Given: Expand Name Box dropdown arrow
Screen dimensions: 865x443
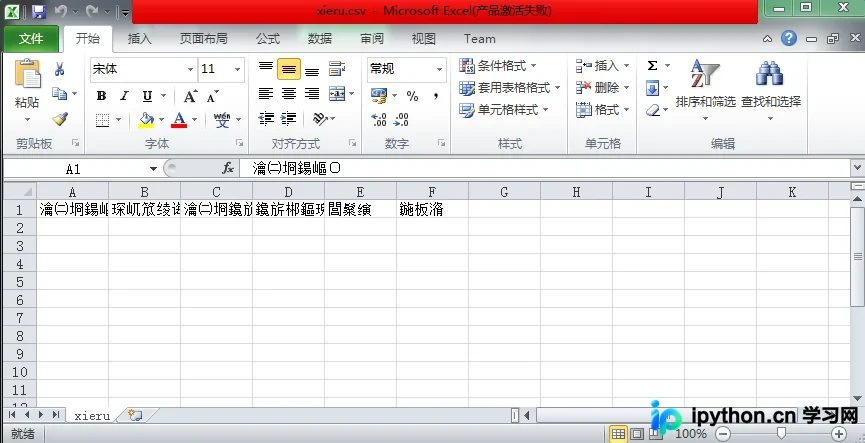Looking at the screenshot, I should (x=153, y=169).
